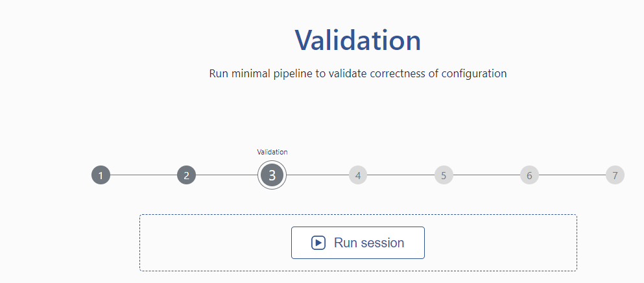
Task: Click connector line between steps 1 and 2
Action: [143, 175]
